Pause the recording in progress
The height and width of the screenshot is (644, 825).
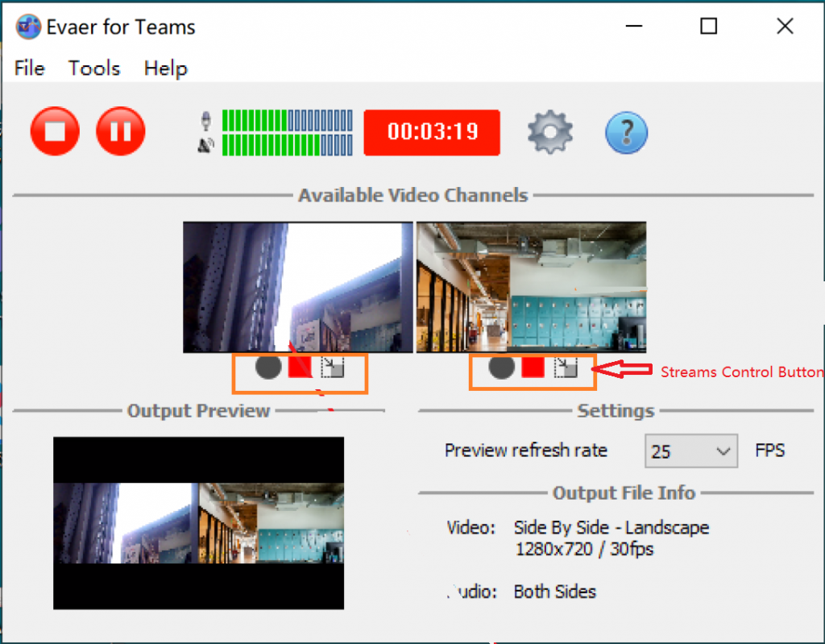[x=121, y=131]
